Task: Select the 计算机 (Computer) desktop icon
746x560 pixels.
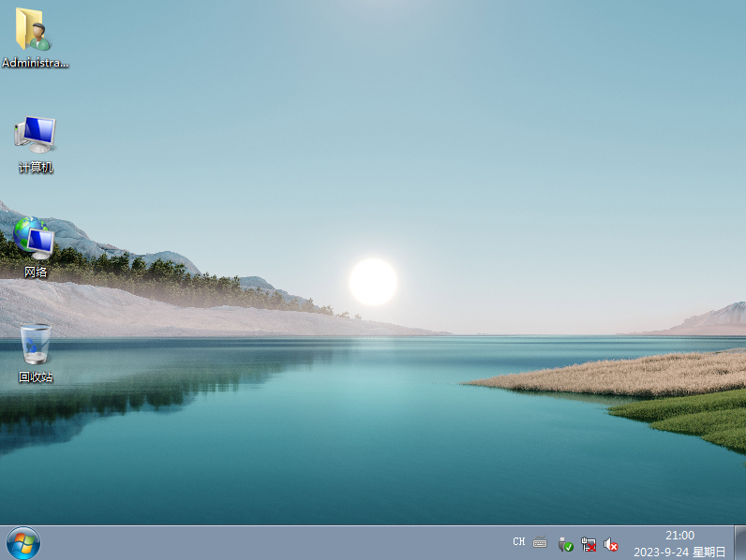Action: point(36,135)
